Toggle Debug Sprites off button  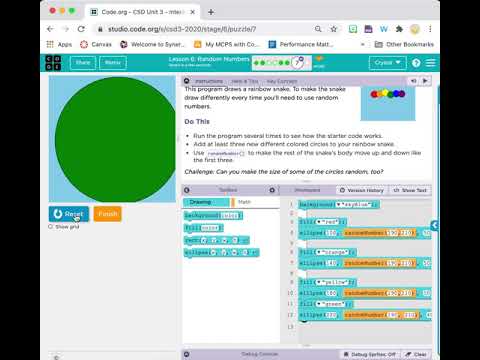(370, 354)
